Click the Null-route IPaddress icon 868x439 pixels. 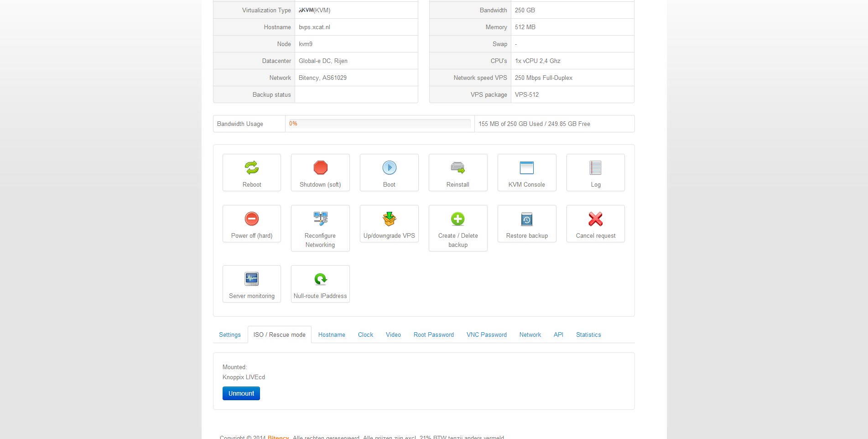pyautogui.click(x=320, y=279)
